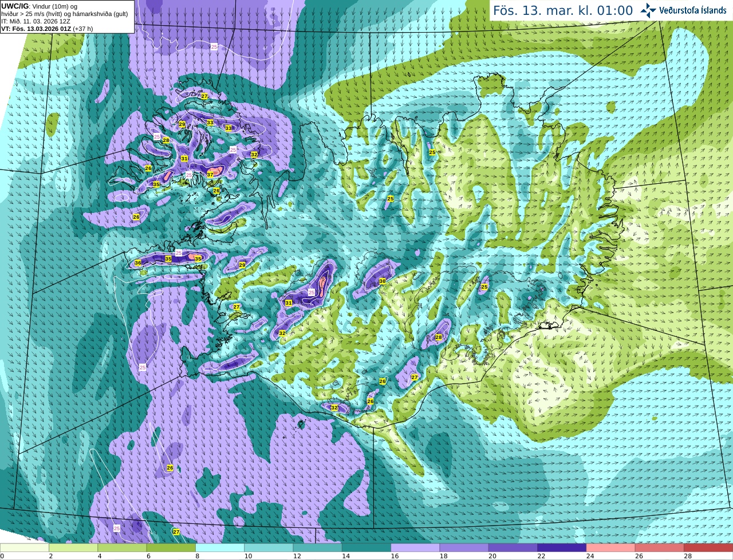
Task: Click the "UWC/IG: Vindur (10m) og" legend line
Action: point(39,6)
